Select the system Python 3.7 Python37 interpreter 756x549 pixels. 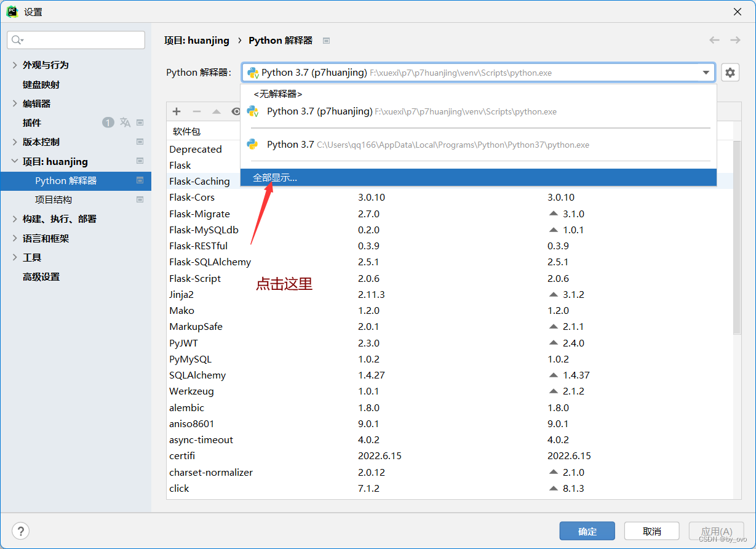coord(479,145)
